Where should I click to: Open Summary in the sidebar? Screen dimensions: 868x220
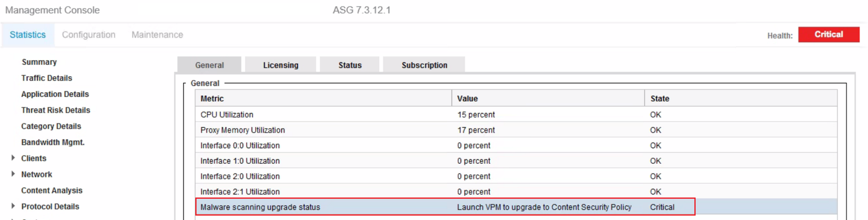click(39, 62)
